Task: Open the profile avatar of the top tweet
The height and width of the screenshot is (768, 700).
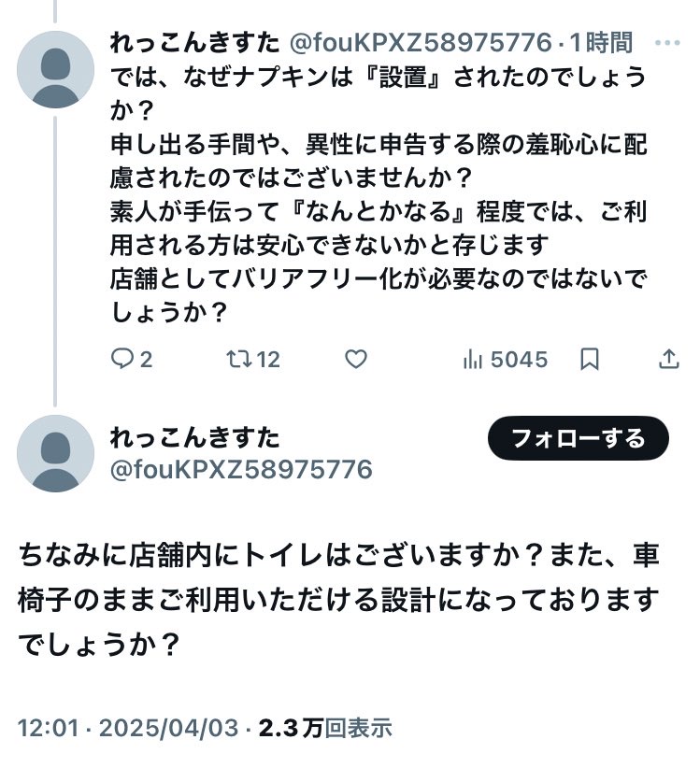Action: (x=56, y=70)
